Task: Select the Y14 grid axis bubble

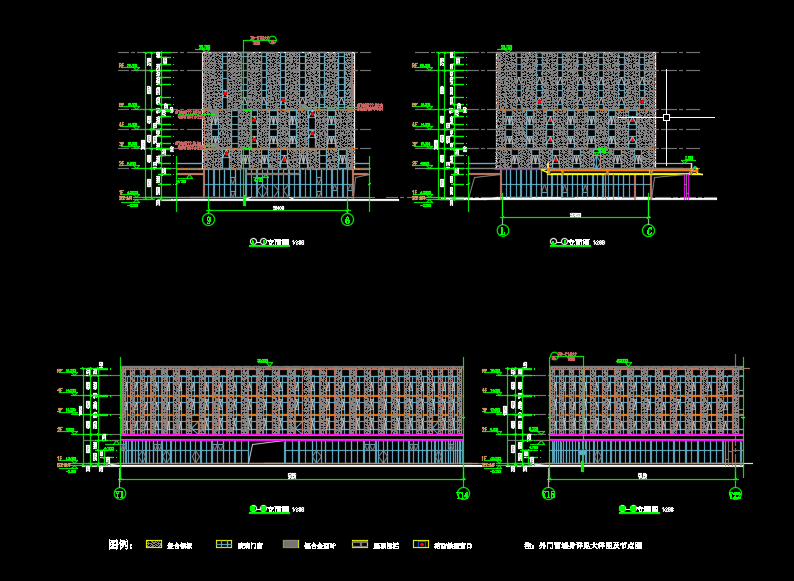Action: coord(463,494)
